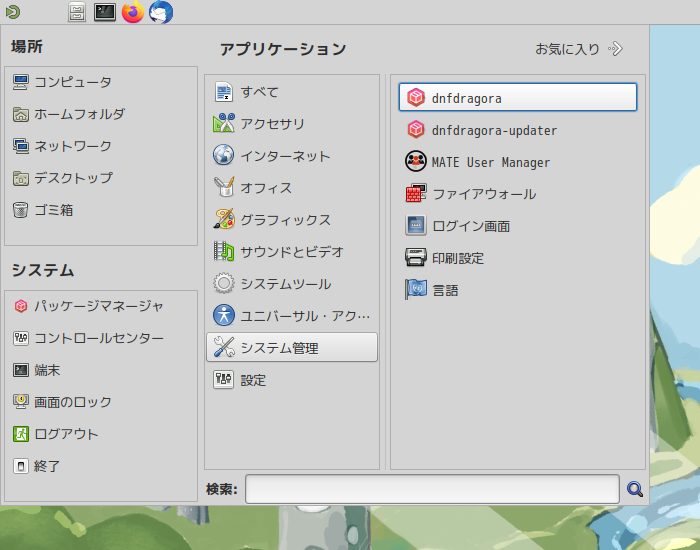The image size is (700, 550).
Task: Open パッケージマネージャ text entry
Action: [99, 306]
